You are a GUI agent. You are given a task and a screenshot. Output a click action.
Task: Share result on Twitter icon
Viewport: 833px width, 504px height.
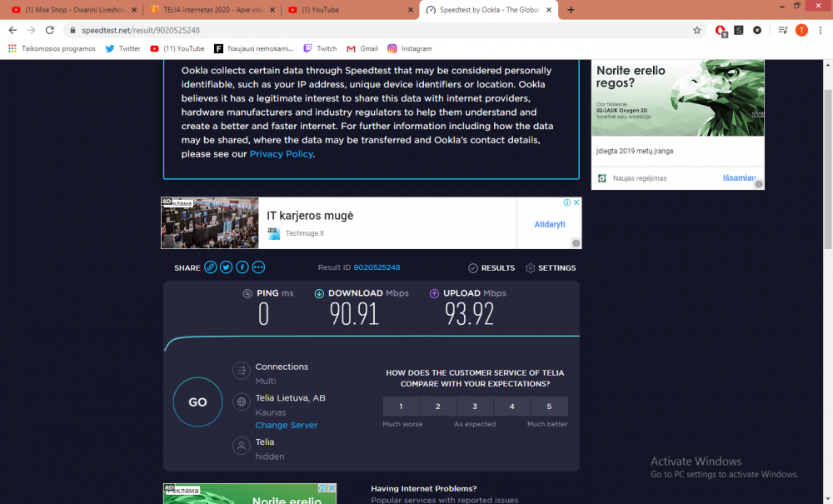(x=227, y=267)
